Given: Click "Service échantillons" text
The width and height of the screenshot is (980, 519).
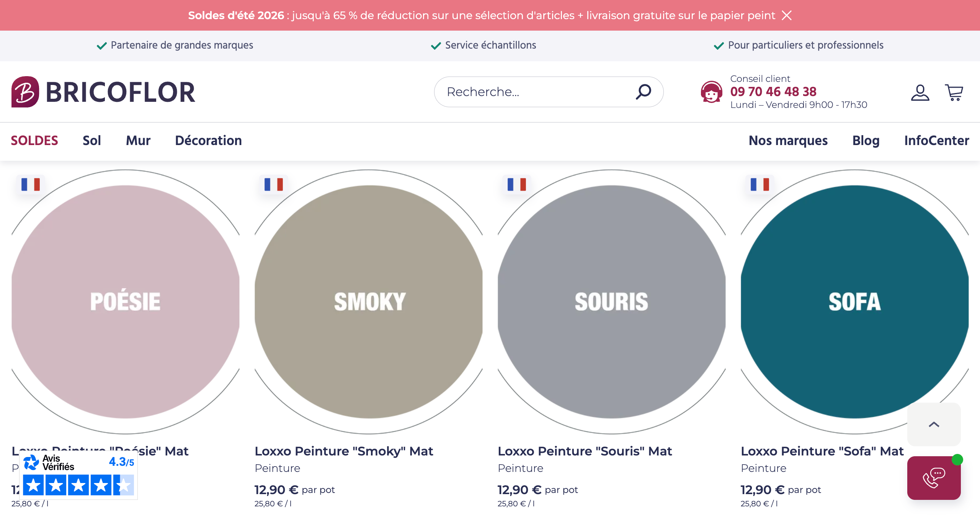Looking at the screenshot, I should (490, 45).
